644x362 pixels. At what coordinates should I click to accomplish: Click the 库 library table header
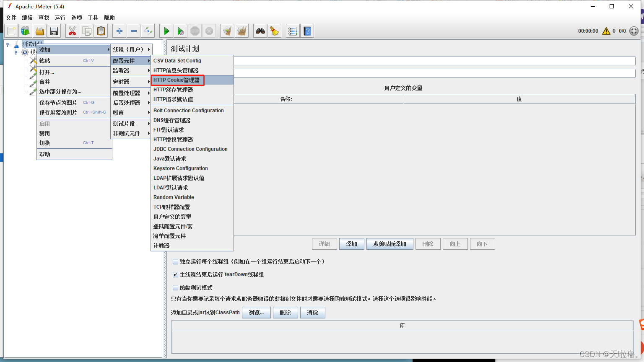(x=402, y=326)
